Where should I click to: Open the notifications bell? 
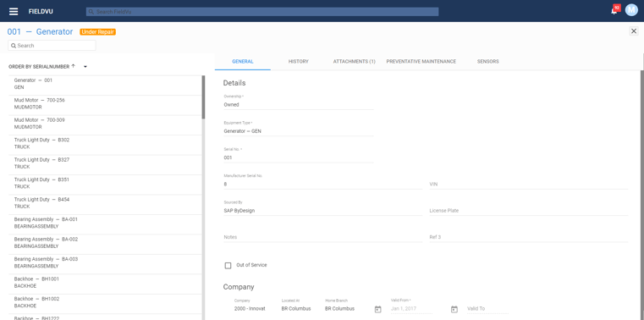pyautogui.click(x=614, y=11)
